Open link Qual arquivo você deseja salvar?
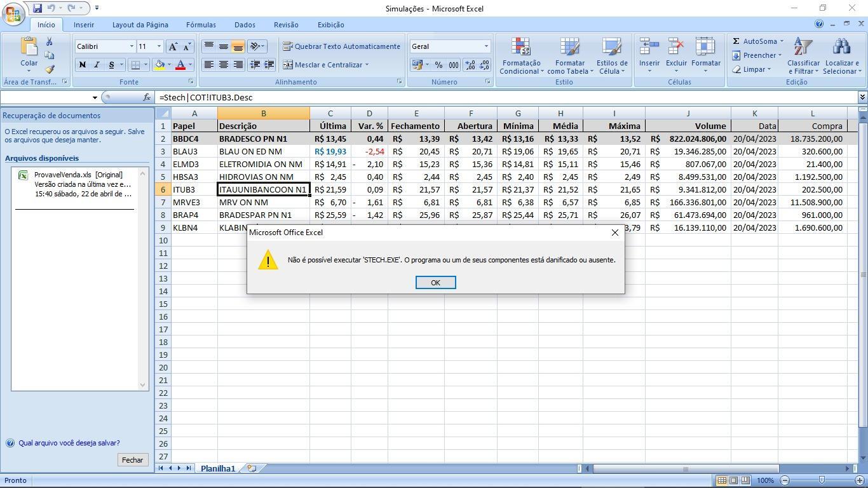868x488 pixels. 69,443
